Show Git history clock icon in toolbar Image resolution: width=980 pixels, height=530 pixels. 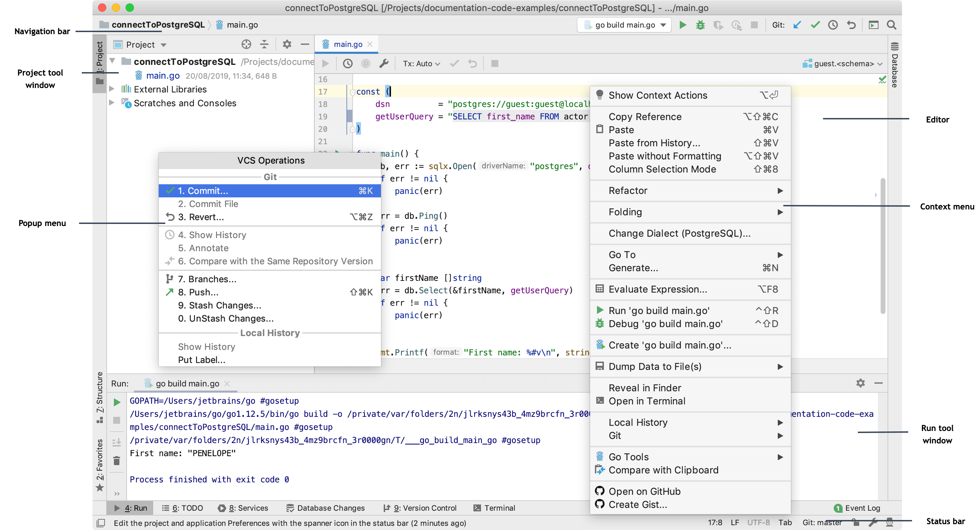[833, 25]
